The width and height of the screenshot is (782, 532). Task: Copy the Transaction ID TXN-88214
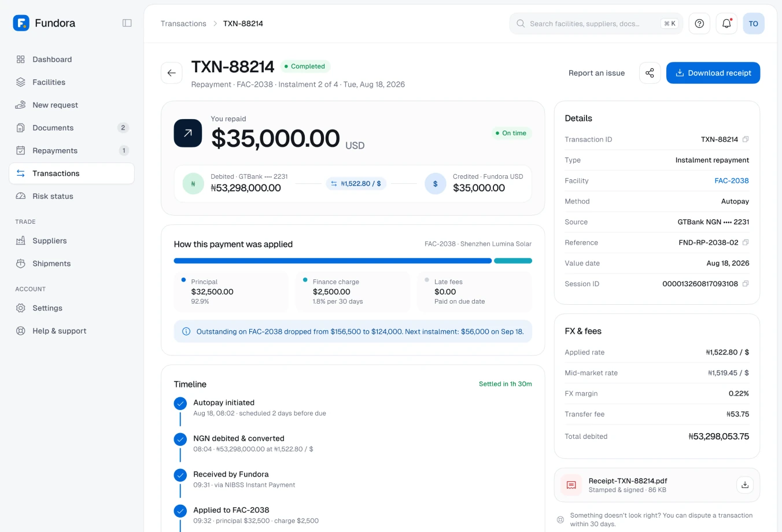[x=746, y=139]
